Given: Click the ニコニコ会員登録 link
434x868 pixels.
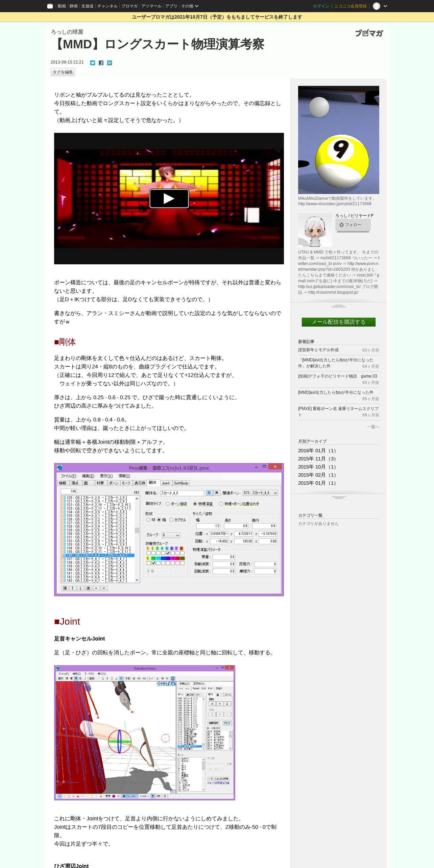Looking at the screenshot, I should (x=351, y=6).
